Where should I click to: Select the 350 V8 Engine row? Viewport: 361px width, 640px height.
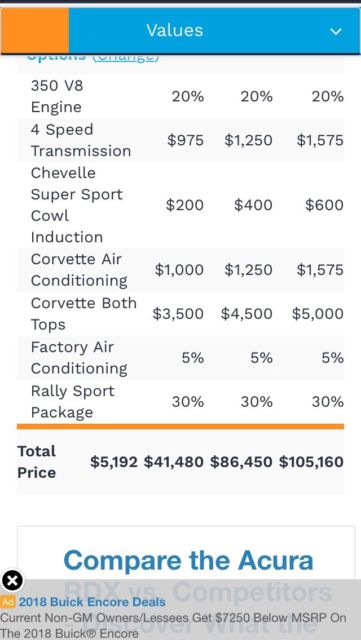click(x=180, y=97)
